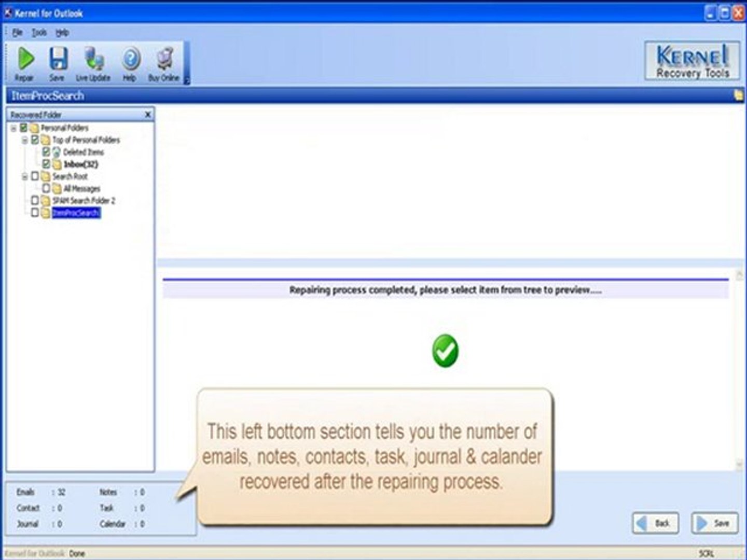
Task: Uncheck the Deleted Items checkbox
Action: 46,152
